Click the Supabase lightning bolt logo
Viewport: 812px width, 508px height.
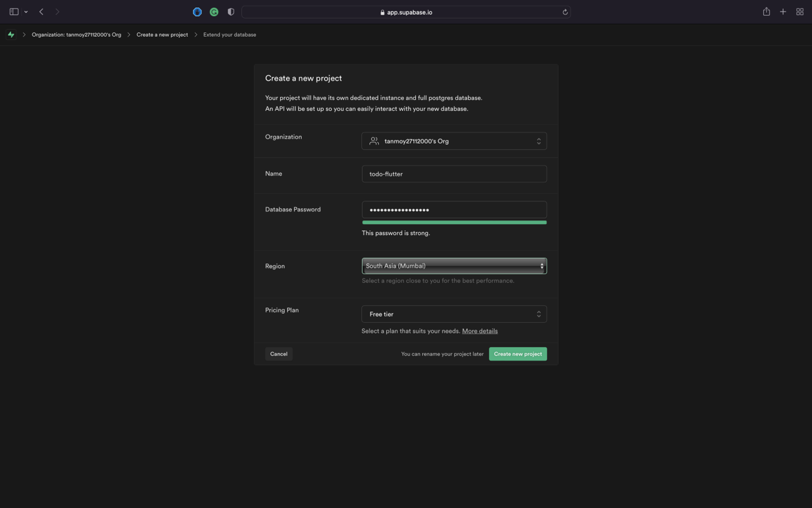[11, 35]
